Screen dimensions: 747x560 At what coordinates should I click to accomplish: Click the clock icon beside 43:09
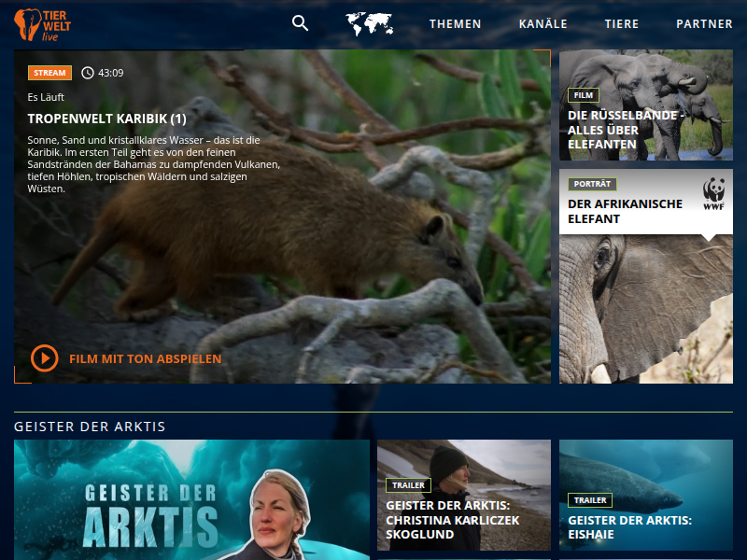88,73
